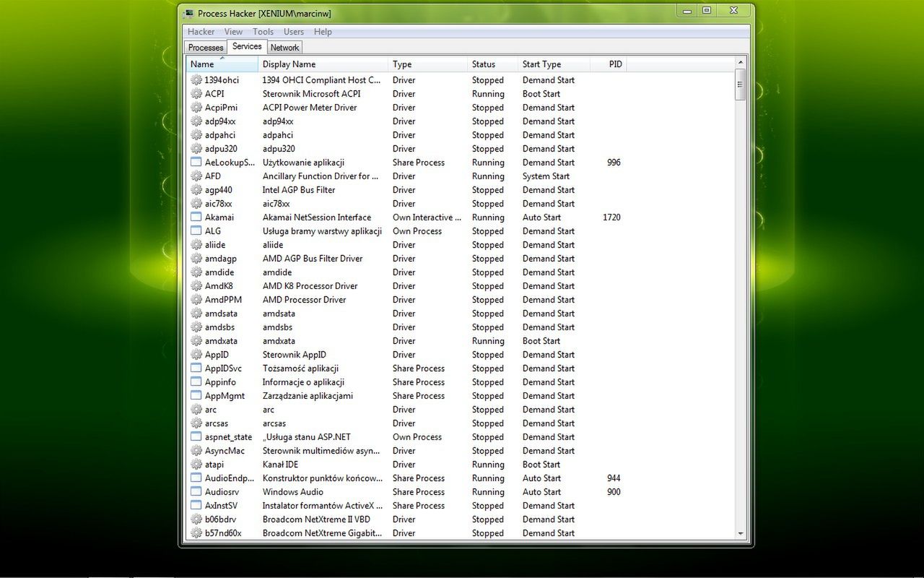The height and width of the screenshot is (578, 924).
Task: Sort by Display Name column header
Action: 323,64
